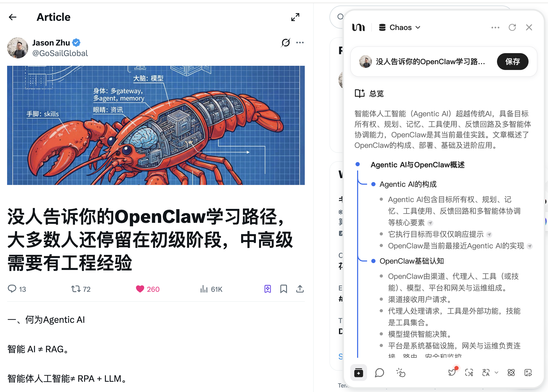Click the chat bubble icon in panel toolbar
The image size is (548, 392).
(379, 373)
